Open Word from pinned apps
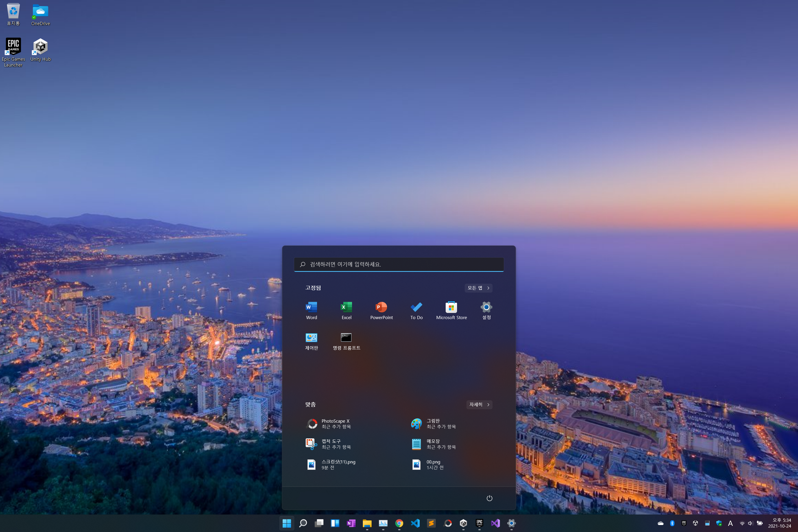This screenshot has width=798, height=532. tap(311, 310)
